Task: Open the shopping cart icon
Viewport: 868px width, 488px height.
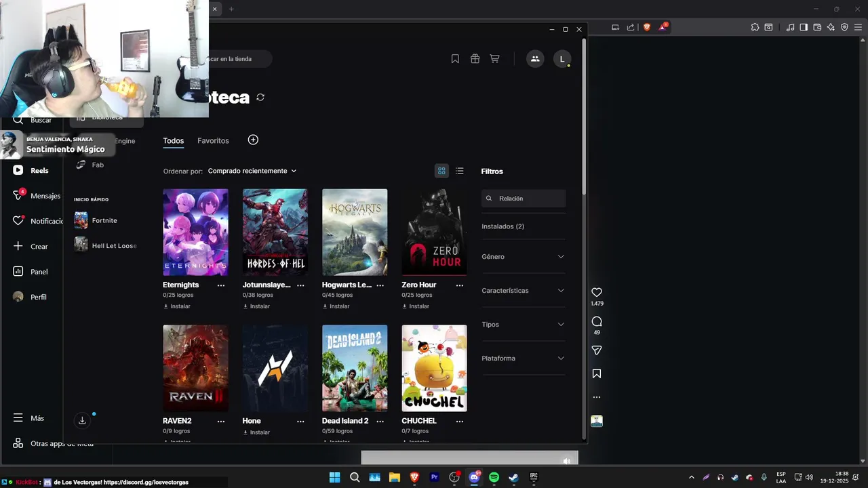Action: pyautogui.click(x=494, y=59)
